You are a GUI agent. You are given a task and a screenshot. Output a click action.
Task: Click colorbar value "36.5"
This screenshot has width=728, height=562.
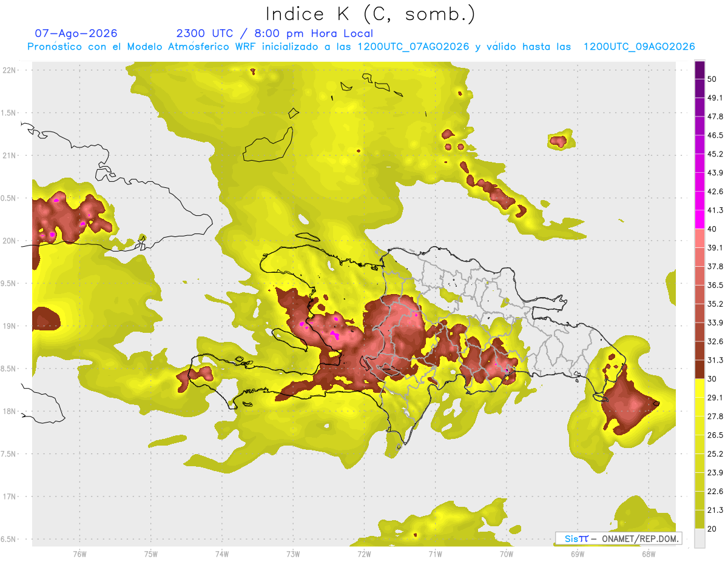click(x=715, y=285)
